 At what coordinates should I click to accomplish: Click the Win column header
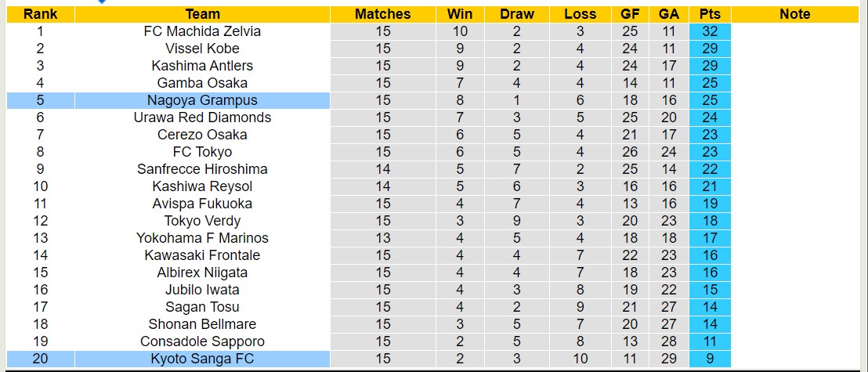[x=460, y=14]
